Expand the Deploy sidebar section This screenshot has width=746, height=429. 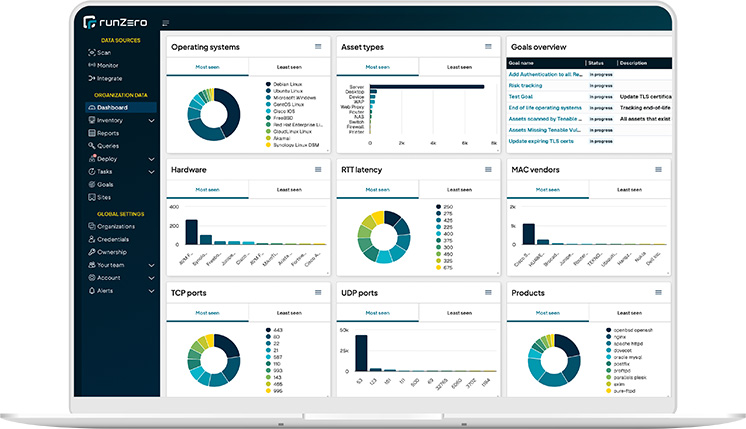coord(151,159)
